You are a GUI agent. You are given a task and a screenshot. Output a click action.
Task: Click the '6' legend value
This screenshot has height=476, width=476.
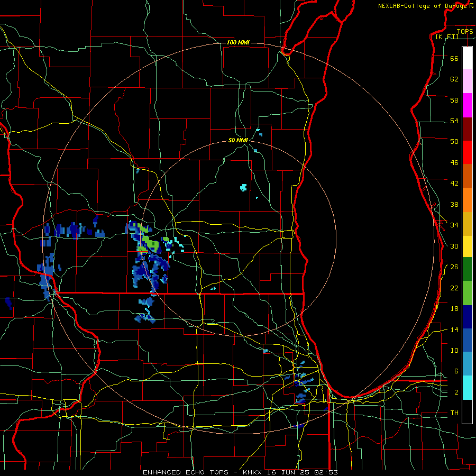pos(456,371)
